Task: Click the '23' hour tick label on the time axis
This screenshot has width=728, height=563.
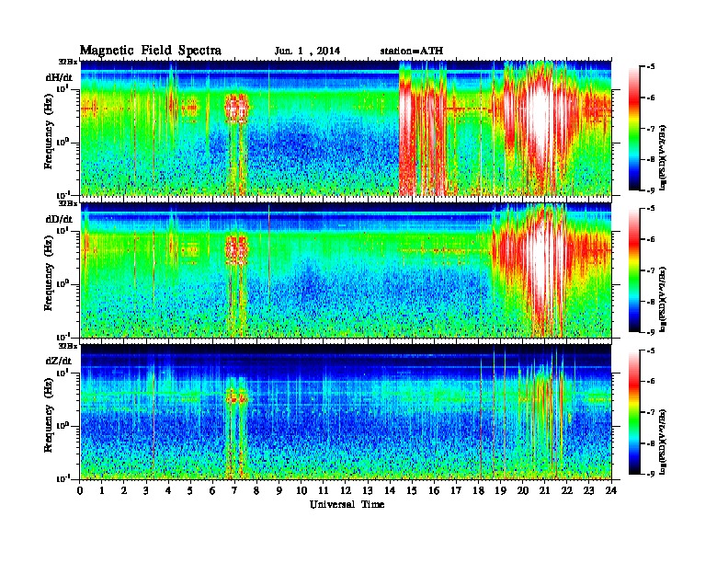Action: coord(589,490)
